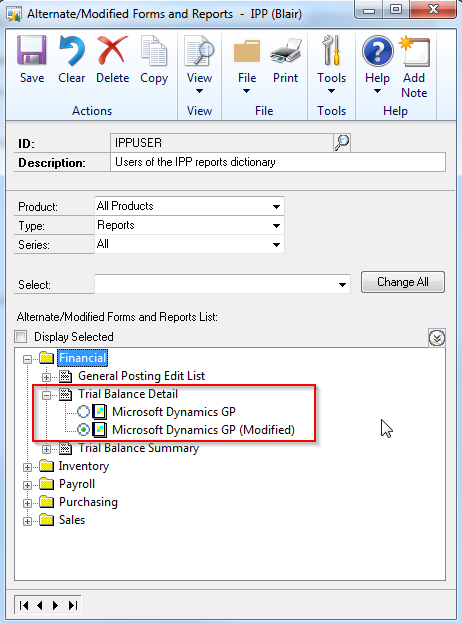Click the Financial folder icon

(x=46, y=358)
